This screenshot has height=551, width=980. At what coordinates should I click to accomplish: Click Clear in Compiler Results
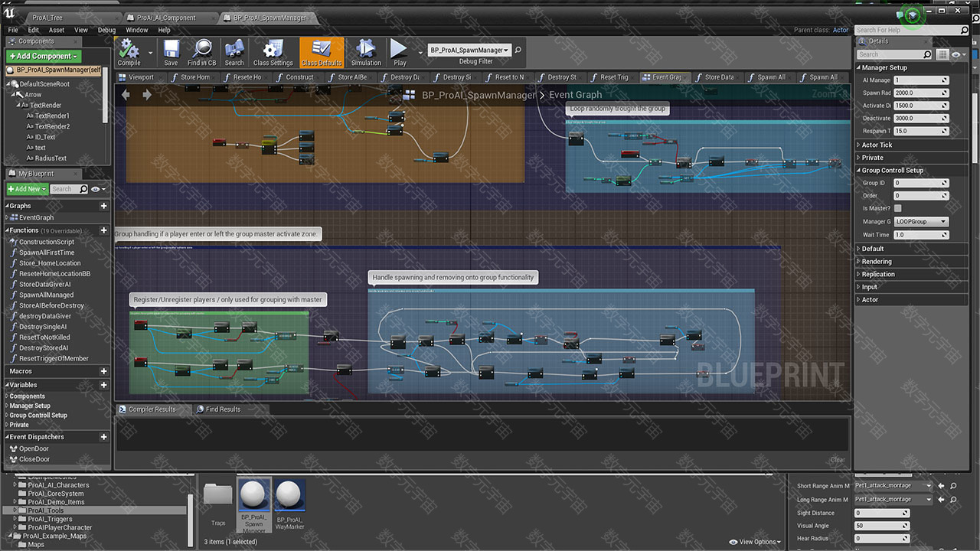(x=838, y=460)
